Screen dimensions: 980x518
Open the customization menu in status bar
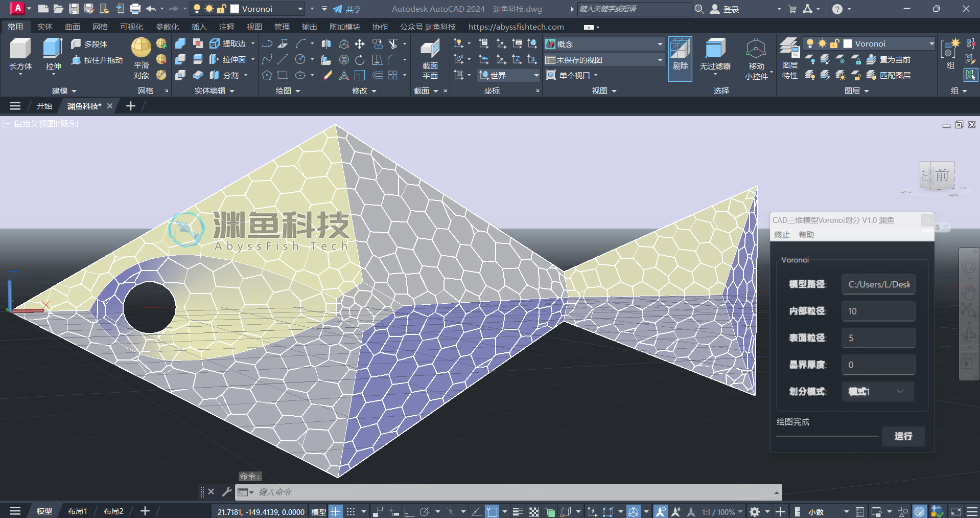pos(972,511)
